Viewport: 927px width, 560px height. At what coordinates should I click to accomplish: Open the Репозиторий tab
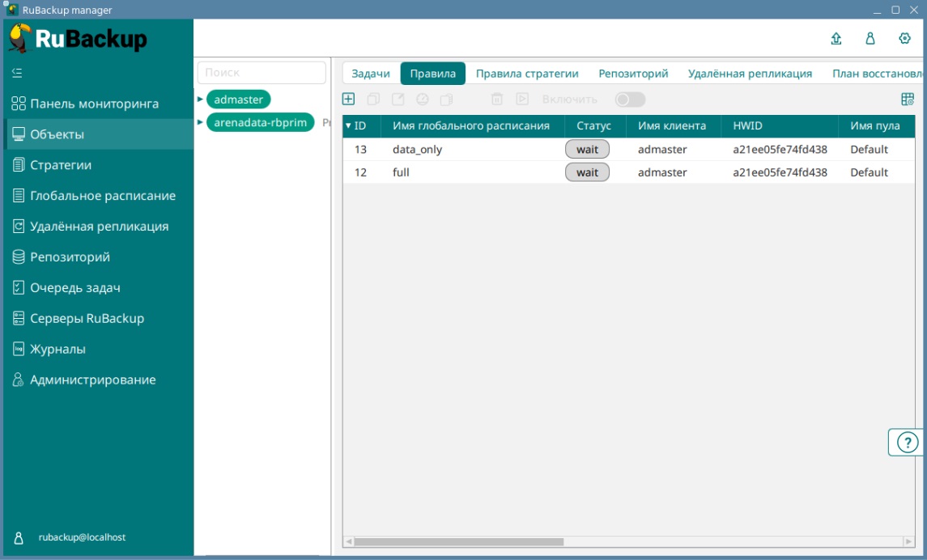(633, 74)
